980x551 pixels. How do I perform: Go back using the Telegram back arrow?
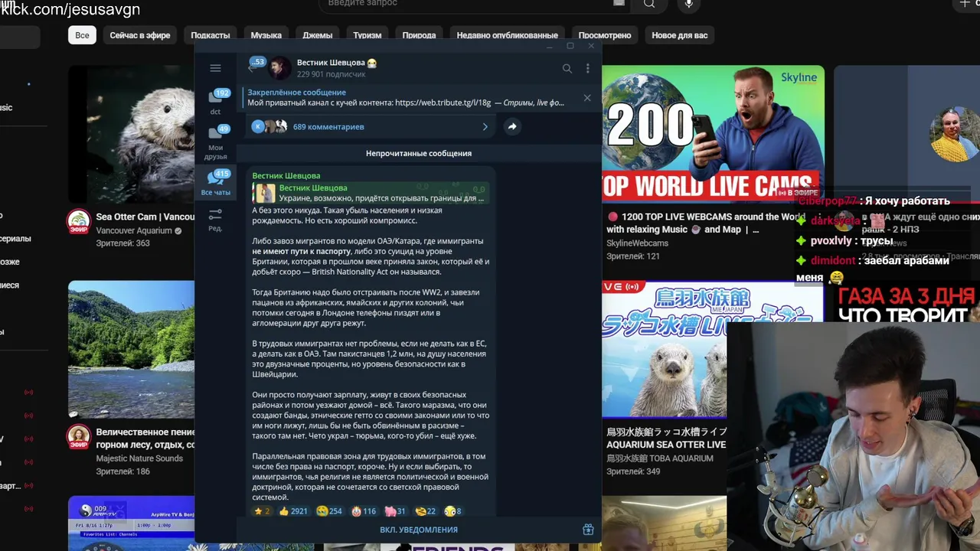coord(251,68)
